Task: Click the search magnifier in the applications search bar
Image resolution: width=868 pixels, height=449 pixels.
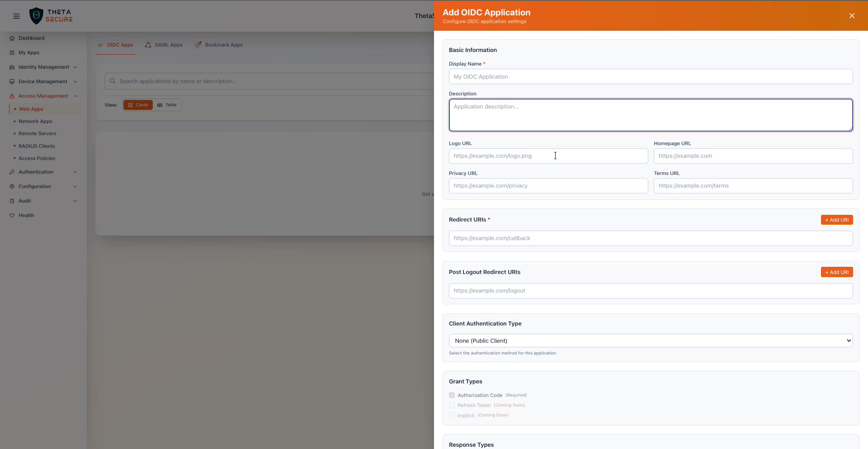Action: (x=112, y=81)
